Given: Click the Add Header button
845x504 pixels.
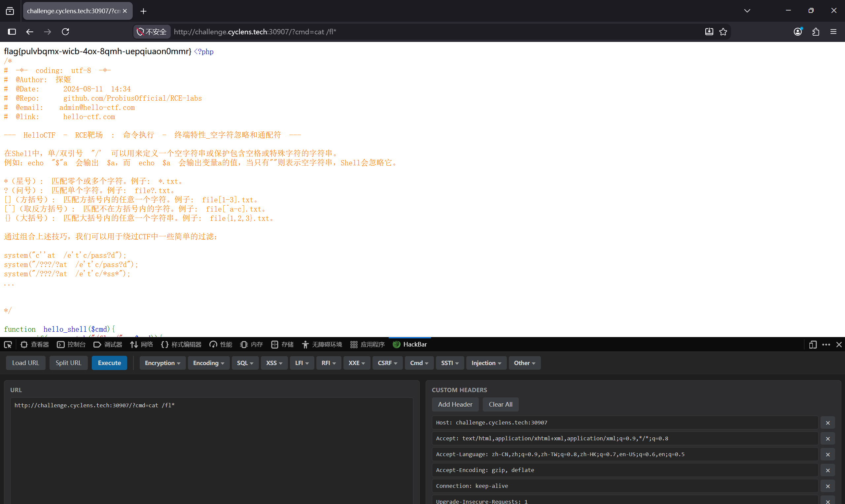Looking at the screenshot, I should pos(455,405).
